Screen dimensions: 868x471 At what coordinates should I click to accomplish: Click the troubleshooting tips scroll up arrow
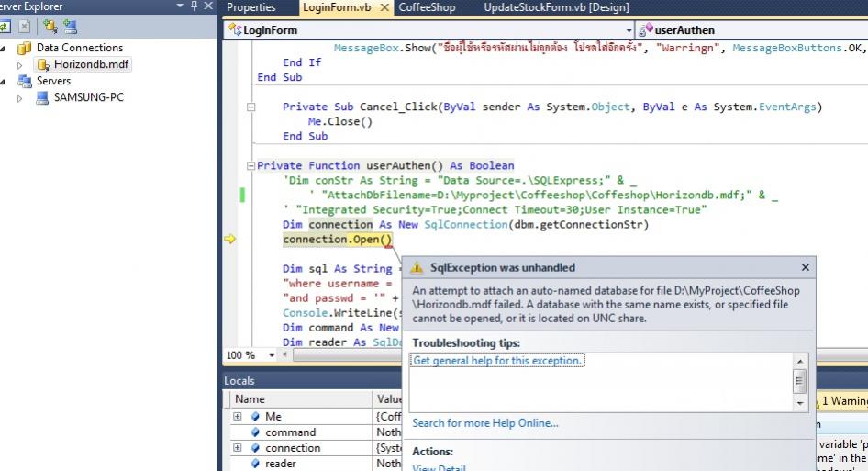[800, 362]
